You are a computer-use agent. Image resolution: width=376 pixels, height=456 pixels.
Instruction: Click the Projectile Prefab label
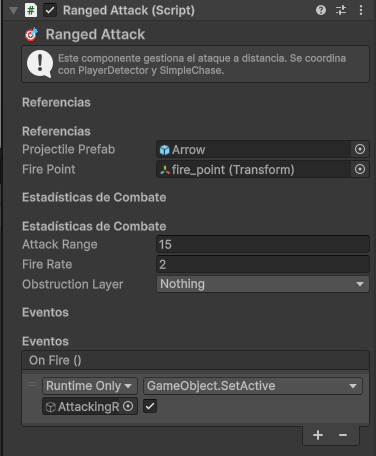coord(68,149)
